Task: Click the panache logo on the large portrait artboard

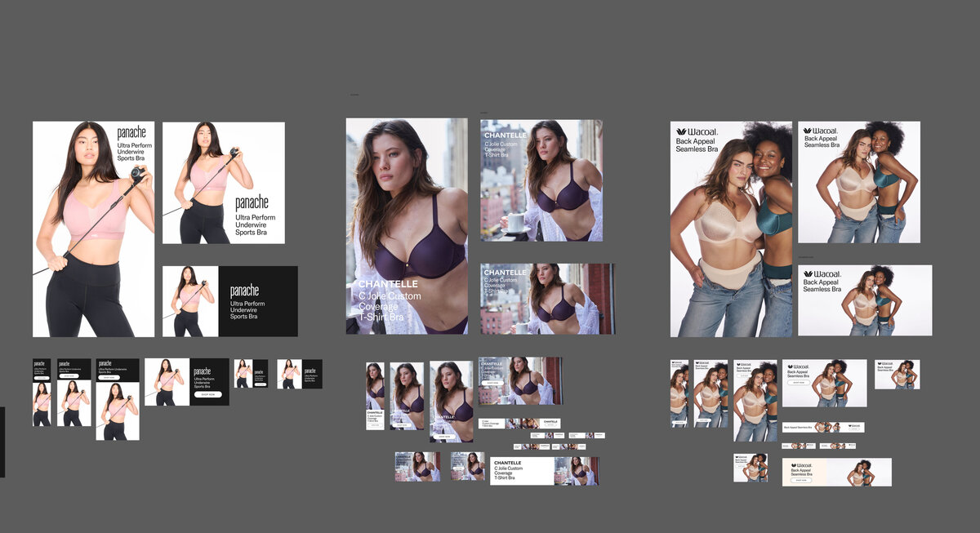Action: tap(131, 132)
